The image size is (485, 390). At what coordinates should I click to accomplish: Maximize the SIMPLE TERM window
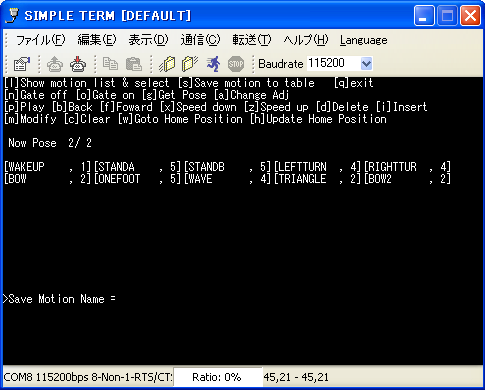[x=447, y=16]
